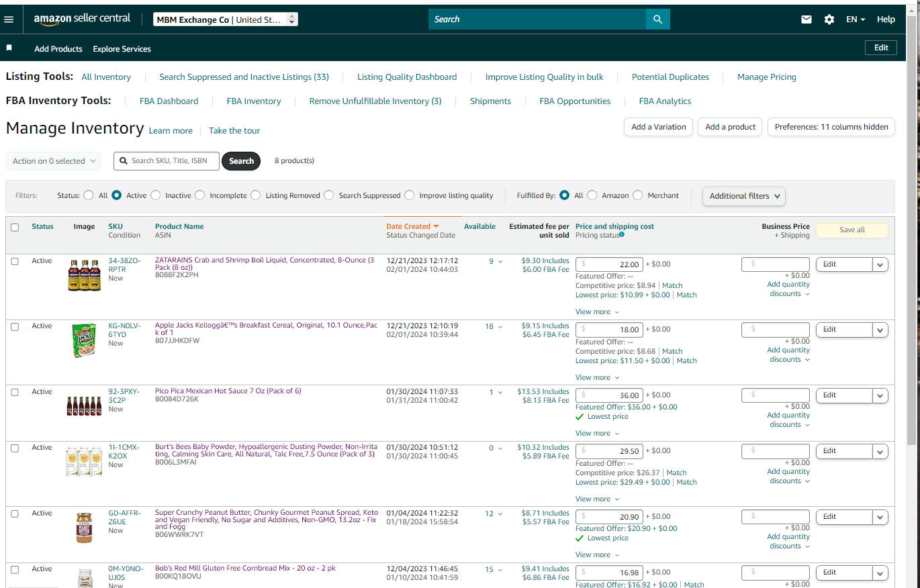Click the search magnifier button
Screen dimensions: 920x588
[x=658, y=19]
